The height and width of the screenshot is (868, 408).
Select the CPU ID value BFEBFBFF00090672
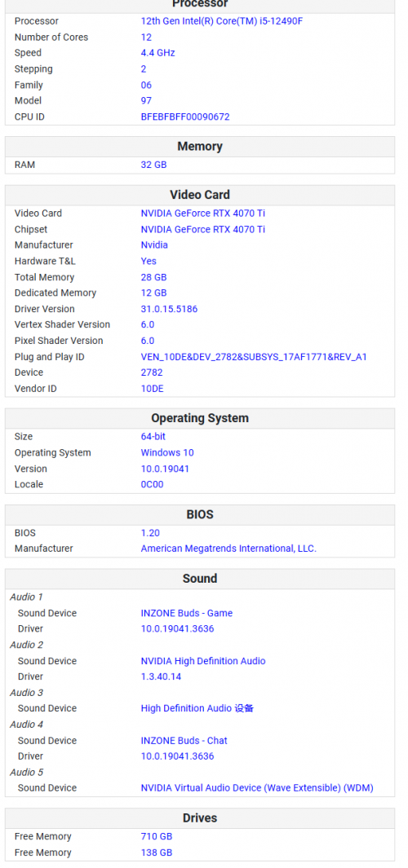pyautogui.click(x=185, y=117)
